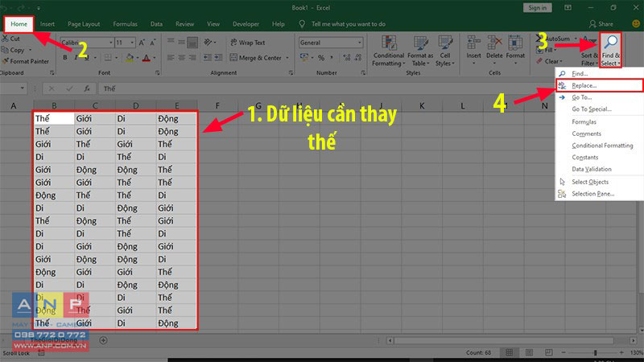The image size is (644, 362).
Task: Open the Home ribbon tab
Action: coord(19,24)
